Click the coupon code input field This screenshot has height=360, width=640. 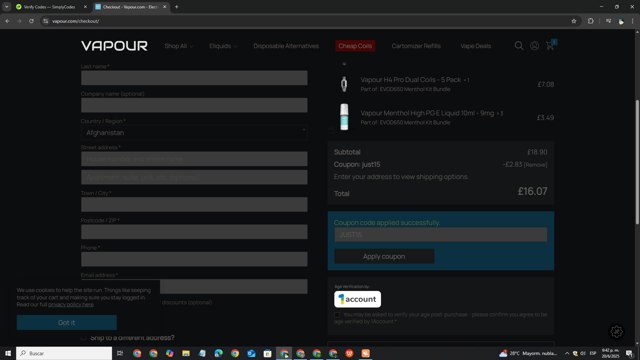tap(441, 235)
